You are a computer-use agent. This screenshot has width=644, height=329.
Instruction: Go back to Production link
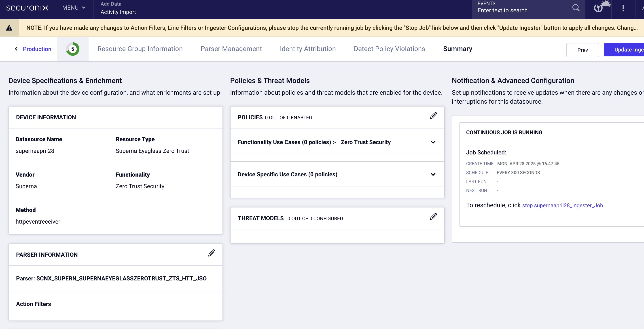click(37, 49)
